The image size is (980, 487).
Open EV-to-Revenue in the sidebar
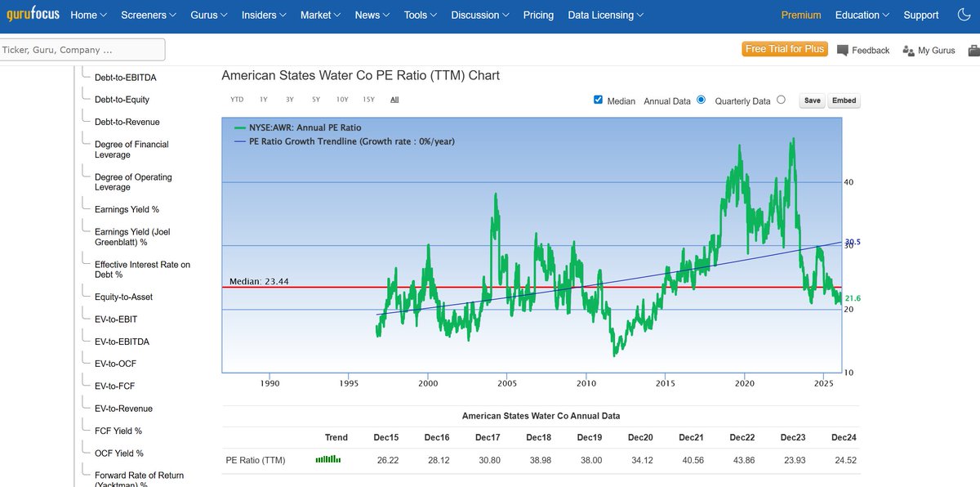pyautogui.click(x=123, y=409)
